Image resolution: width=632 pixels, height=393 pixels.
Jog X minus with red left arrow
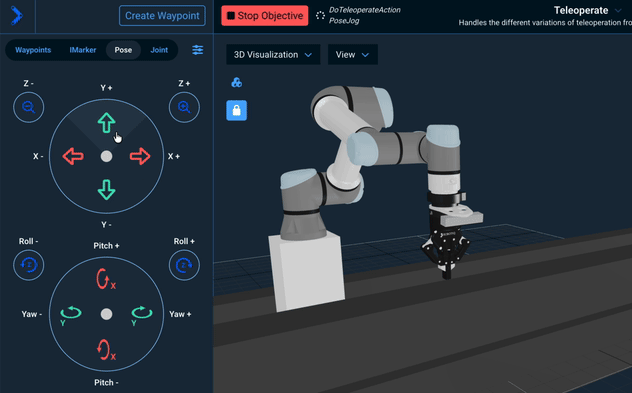(x=73, y=156)
